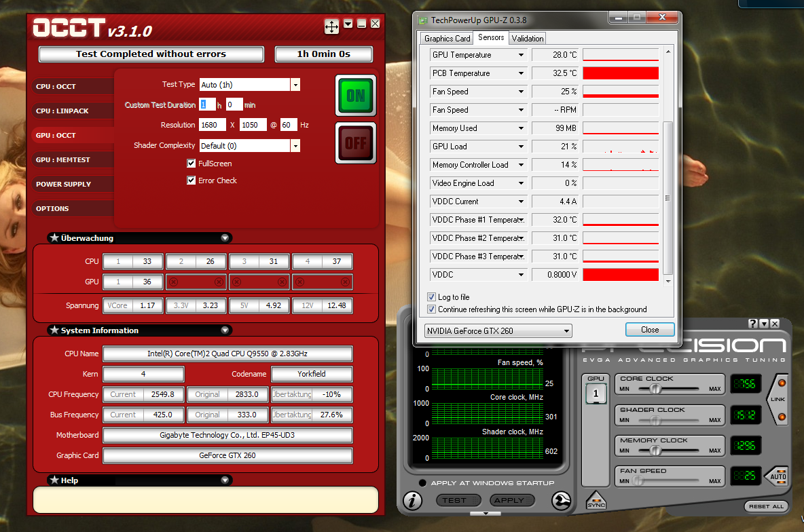Start the test with the green ON button
Screen dimensions: 804x532
(356, 96)
